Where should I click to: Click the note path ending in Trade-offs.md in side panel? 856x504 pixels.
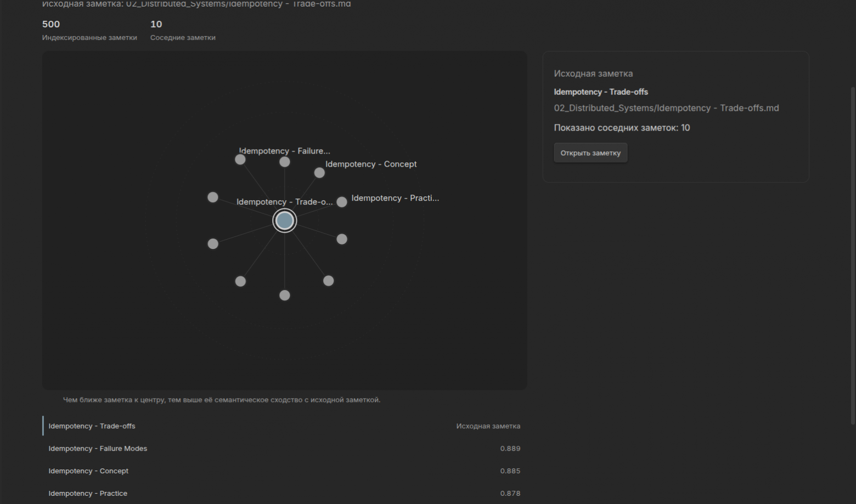(666, 108)
